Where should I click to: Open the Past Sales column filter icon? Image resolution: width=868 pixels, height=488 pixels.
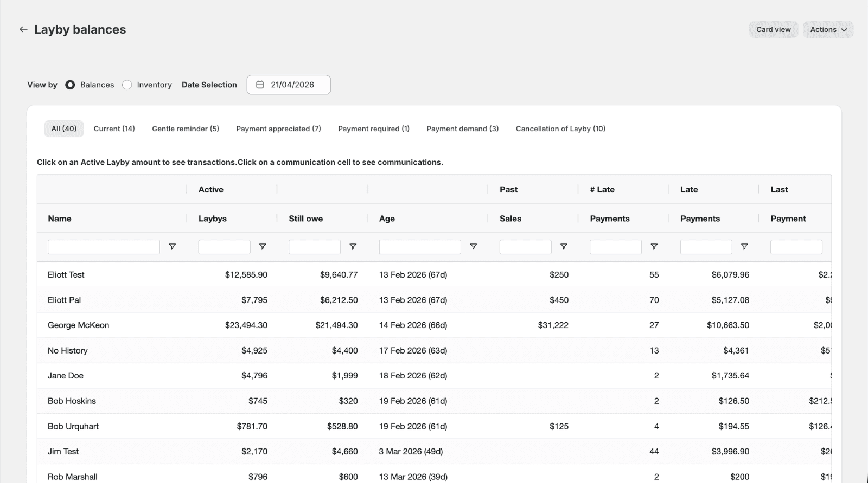[x=564, y=247]
